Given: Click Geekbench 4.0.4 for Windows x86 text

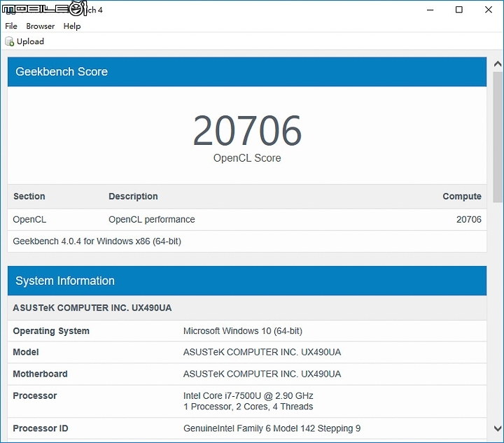Looking at the screenshot, I should pyautogui.click(x=97, y=241).
